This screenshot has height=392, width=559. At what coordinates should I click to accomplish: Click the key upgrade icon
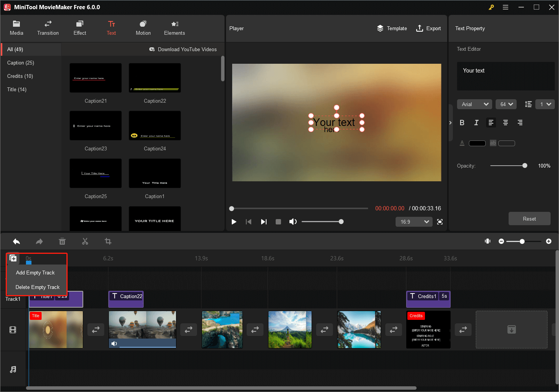click(x=491, y=7)
